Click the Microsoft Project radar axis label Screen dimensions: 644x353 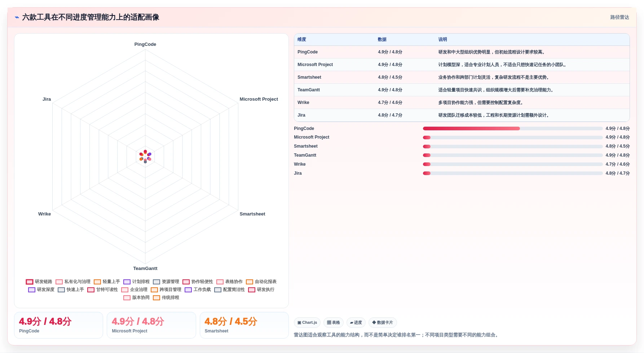[x=259, y=99]
